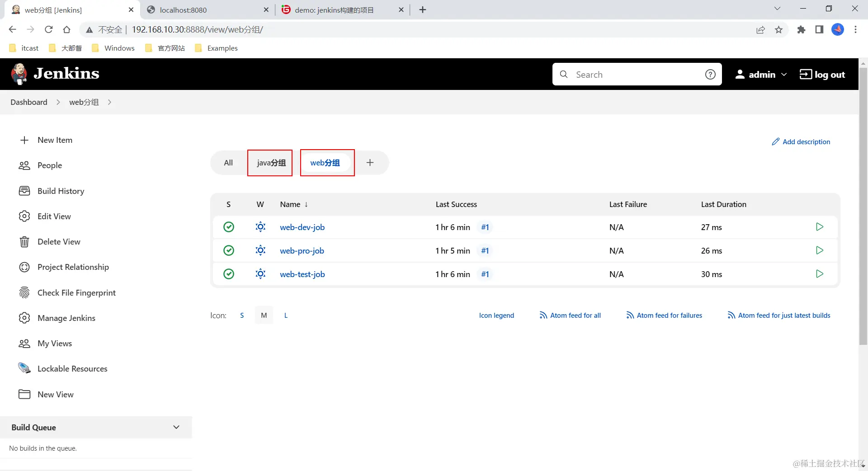Click the browser address bar URL
Viewport: 868px width, 471px height.
(x=198, y=30)
